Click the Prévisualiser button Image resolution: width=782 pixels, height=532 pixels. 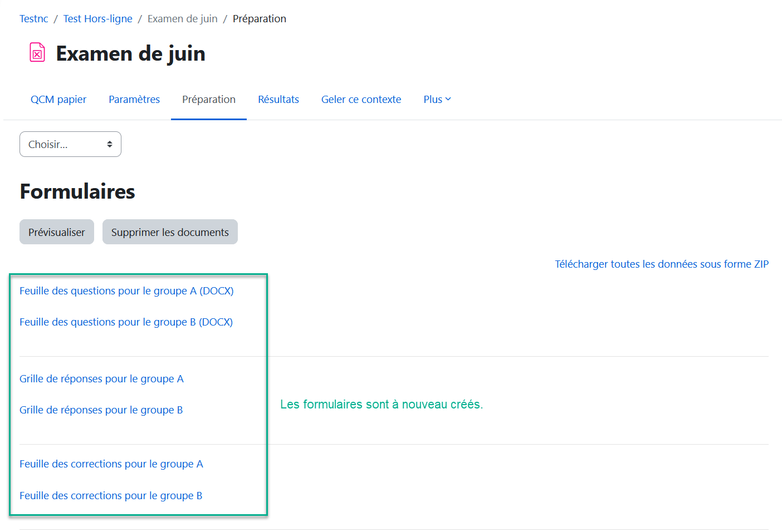[x=57, y=232]
